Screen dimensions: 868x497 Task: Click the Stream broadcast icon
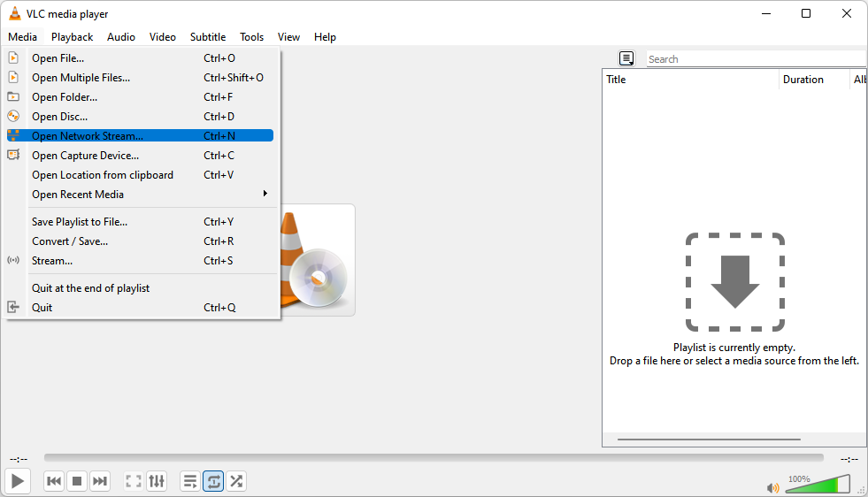click(x=13, y=260)
